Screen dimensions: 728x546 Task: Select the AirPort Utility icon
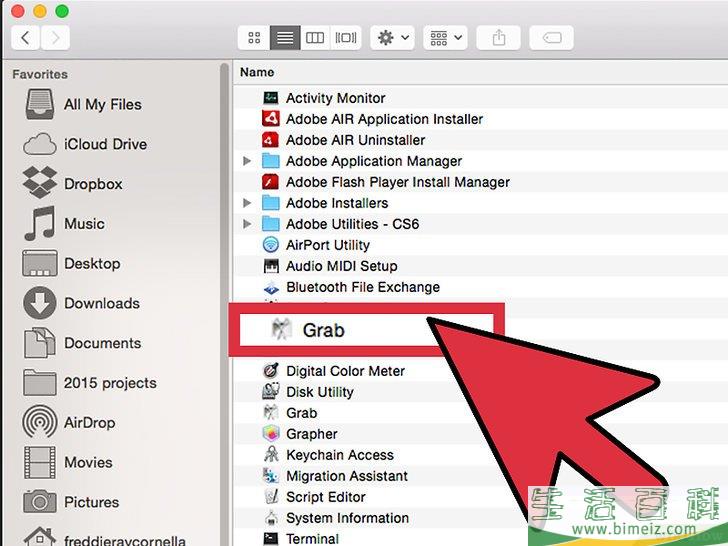coord(271,245)
